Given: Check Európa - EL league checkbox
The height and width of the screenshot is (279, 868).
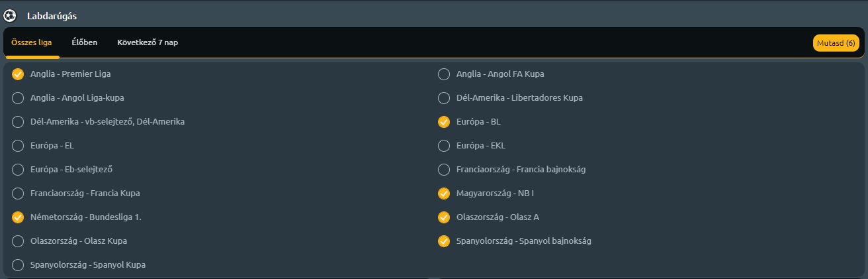Looking at the screenshot, I should tap(18, 146).
